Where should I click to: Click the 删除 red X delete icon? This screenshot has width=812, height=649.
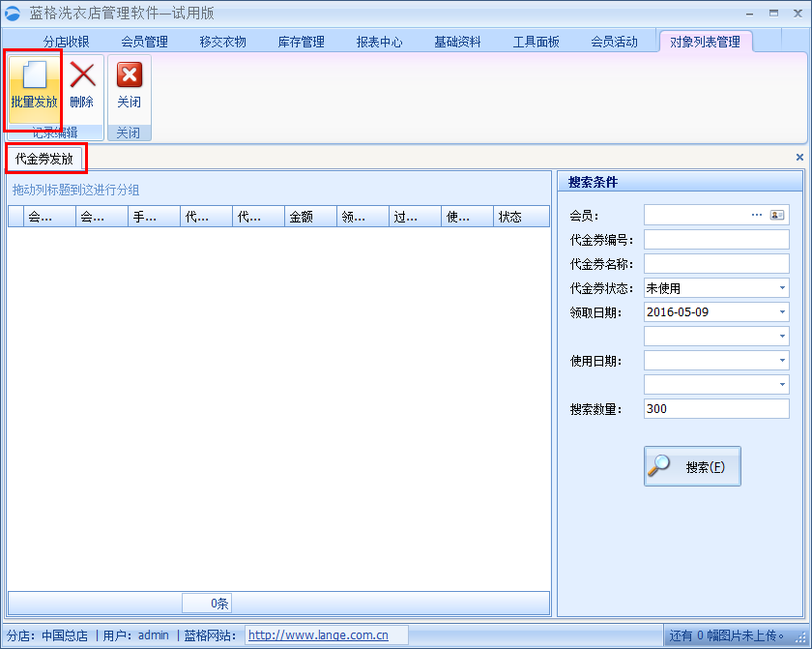82,75
